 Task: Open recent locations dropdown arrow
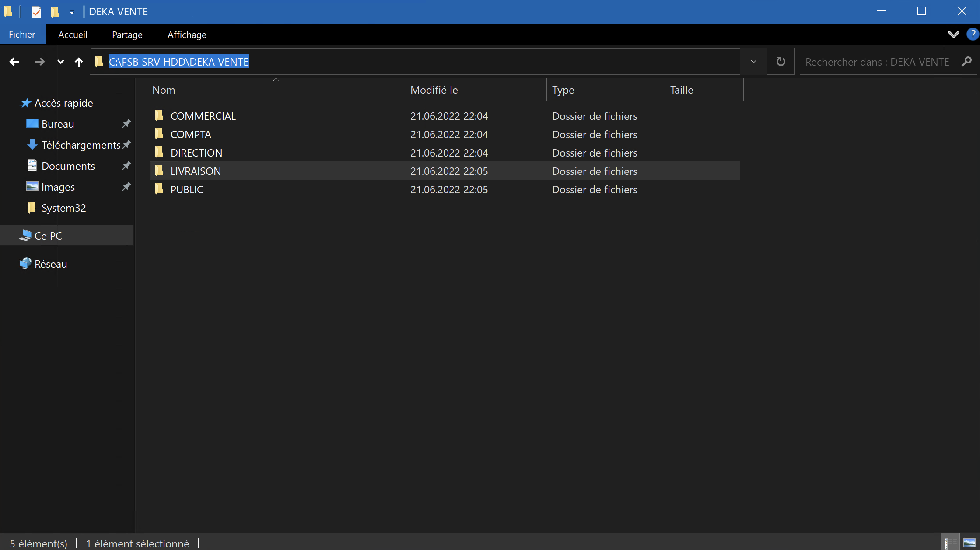pyautogui.click(x=61, y=62)
